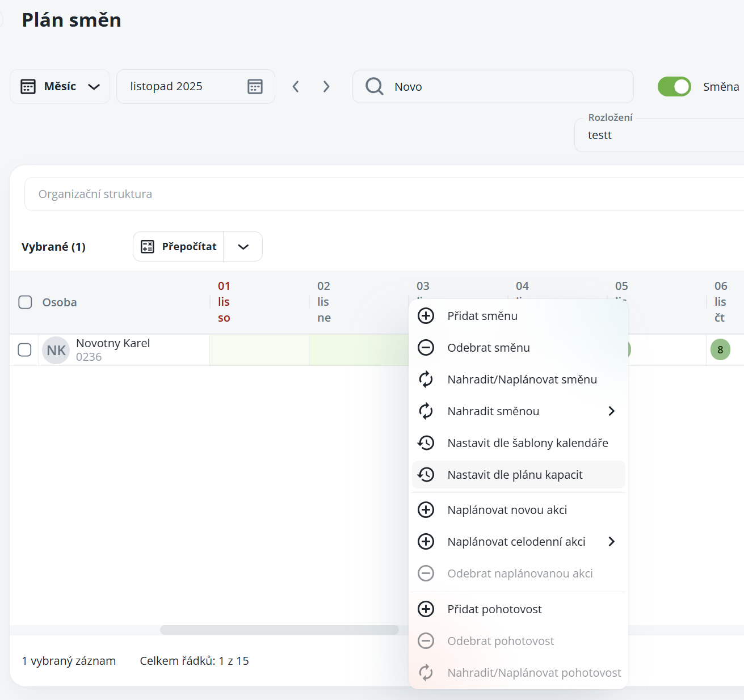Expand the Nahradit směnou submenu
This screenshot has height=700, width=744.
[x=611, y=411]
